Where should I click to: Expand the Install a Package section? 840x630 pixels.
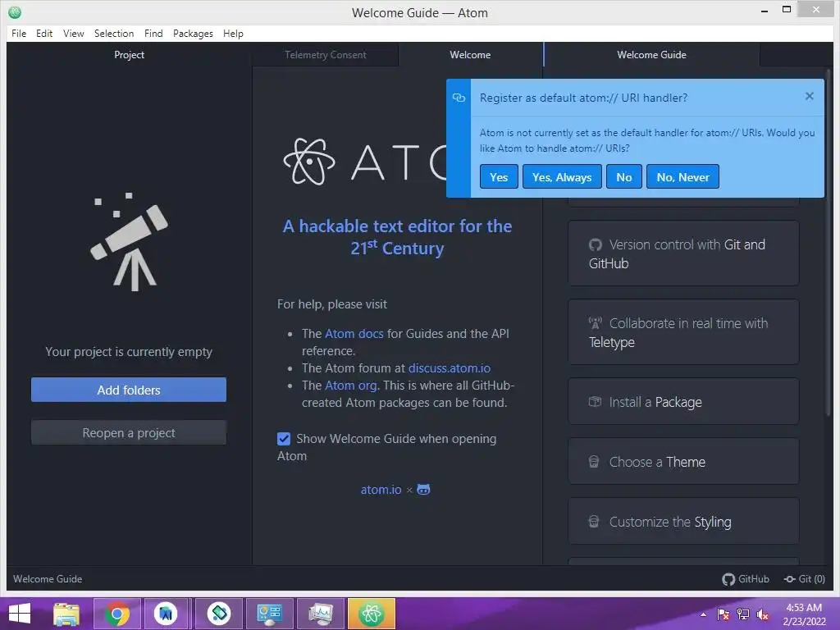(x=683, y=402)
